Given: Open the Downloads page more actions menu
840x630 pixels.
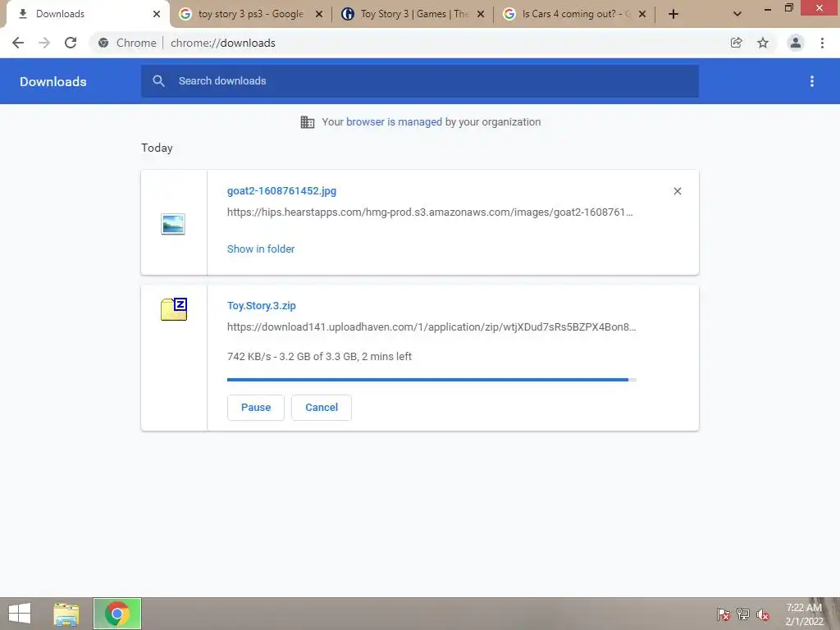Looking at the screenshot, I should (812, 81).
